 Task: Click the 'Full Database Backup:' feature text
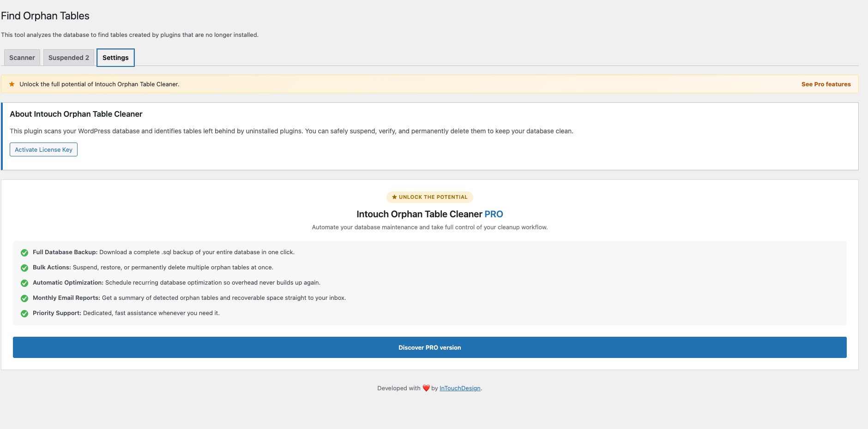tap(65, 252)
